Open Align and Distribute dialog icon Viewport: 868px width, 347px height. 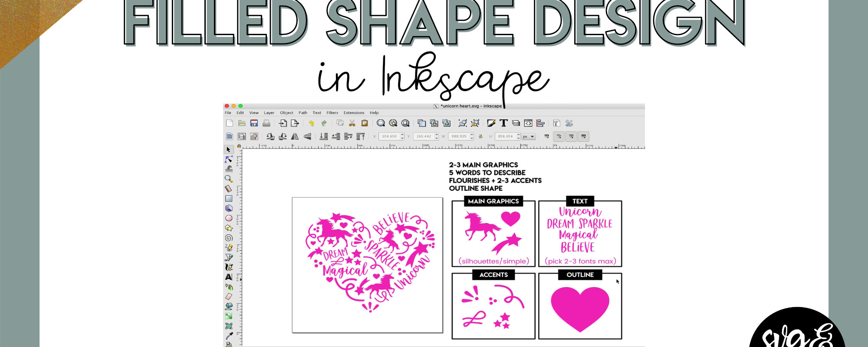pos(540,123)
